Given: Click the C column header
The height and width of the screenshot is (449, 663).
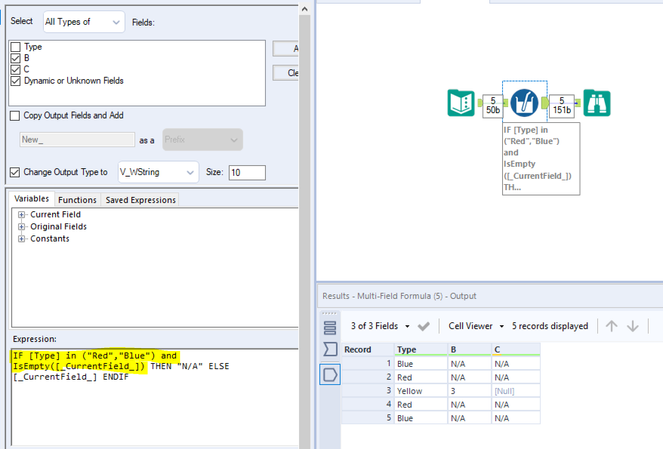Looking at the screenshot, I should click(x=516, y=350).
